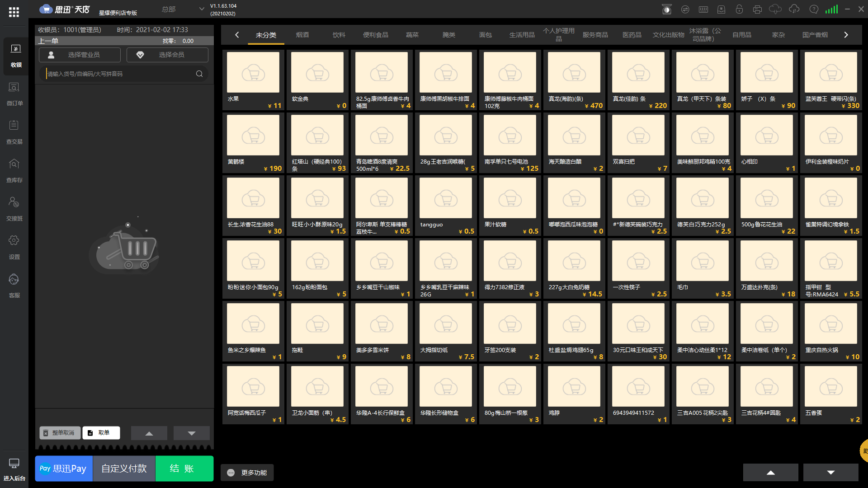Click the cloud download icon
This screenshot has height=488, width=868.
(775, 9)
